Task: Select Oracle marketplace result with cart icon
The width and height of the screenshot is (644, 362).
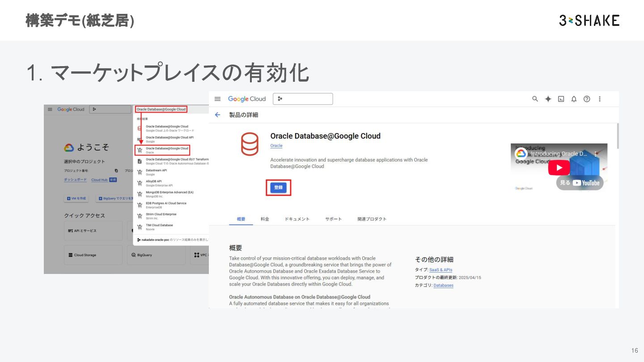Action: (x=162, y=150)
